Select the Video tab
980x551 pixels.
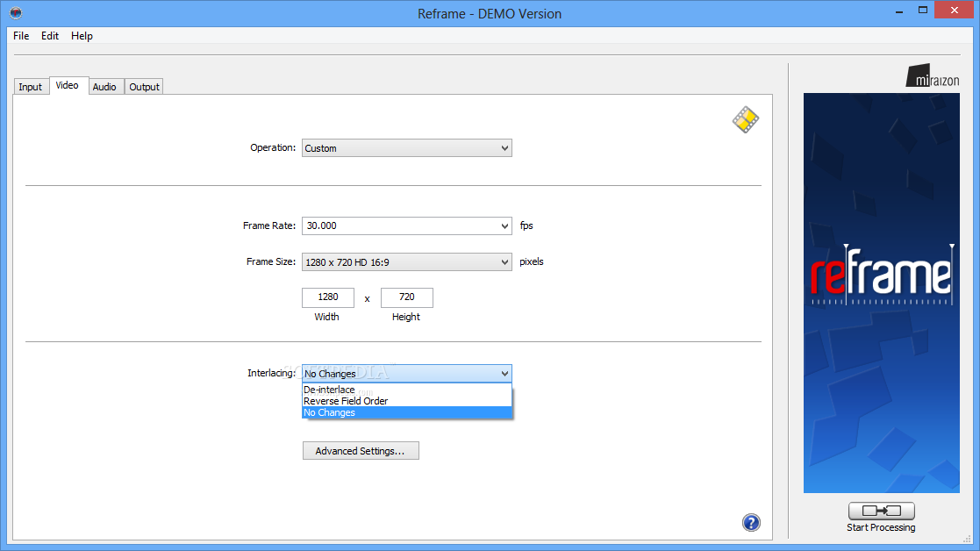[68, 86]
